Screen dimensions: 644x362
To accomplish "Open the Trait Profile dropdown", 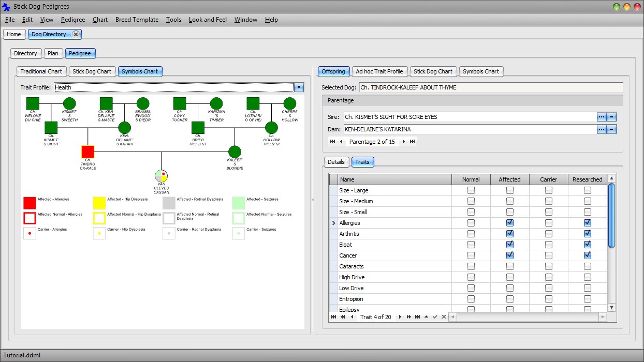I will point(299,87).
